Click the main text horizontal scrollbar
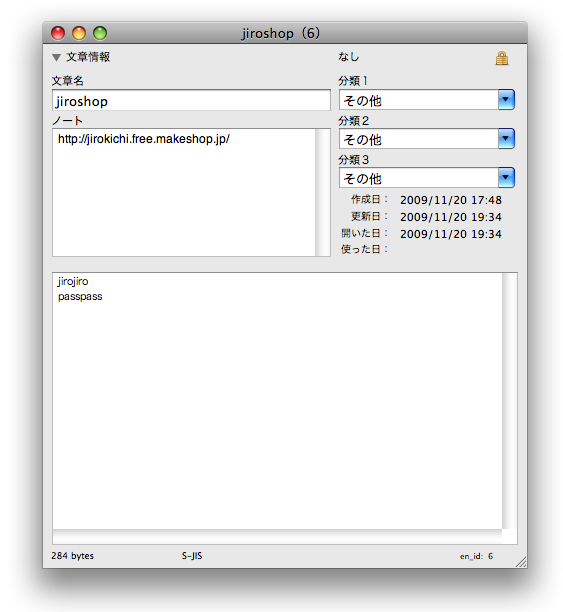 277,537
